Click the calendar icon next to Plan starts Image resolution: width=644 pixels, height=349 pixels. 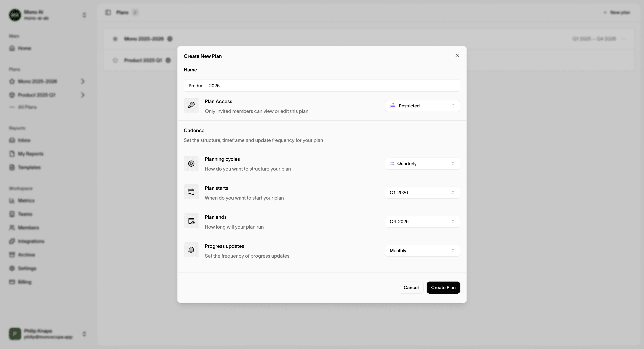tap(191, 192)
